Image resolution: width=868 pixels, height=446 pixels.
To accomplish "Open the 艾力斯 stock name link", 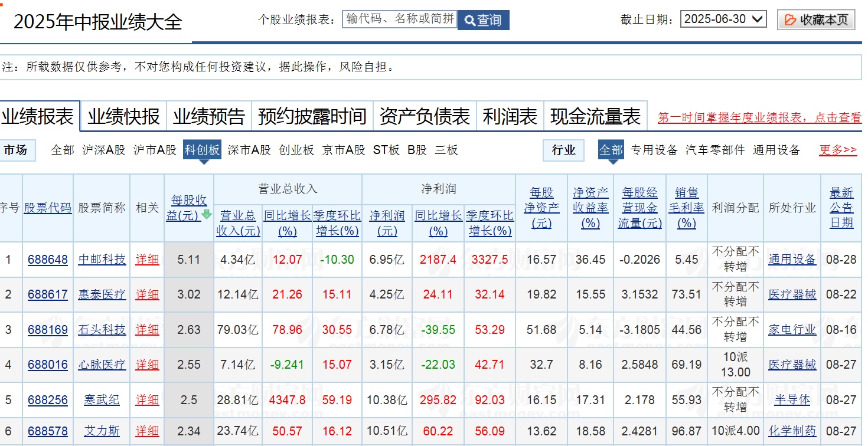I will pos(102,431).
